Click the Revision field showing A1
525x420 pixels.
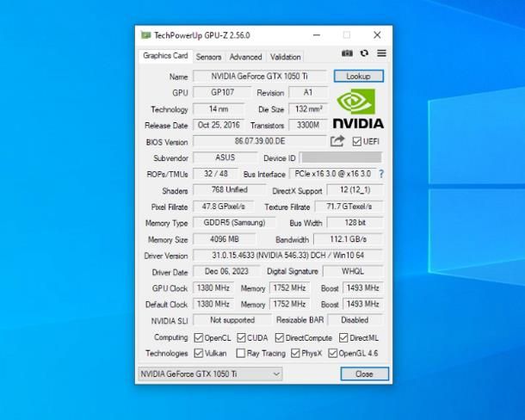[x=308, y=92]
